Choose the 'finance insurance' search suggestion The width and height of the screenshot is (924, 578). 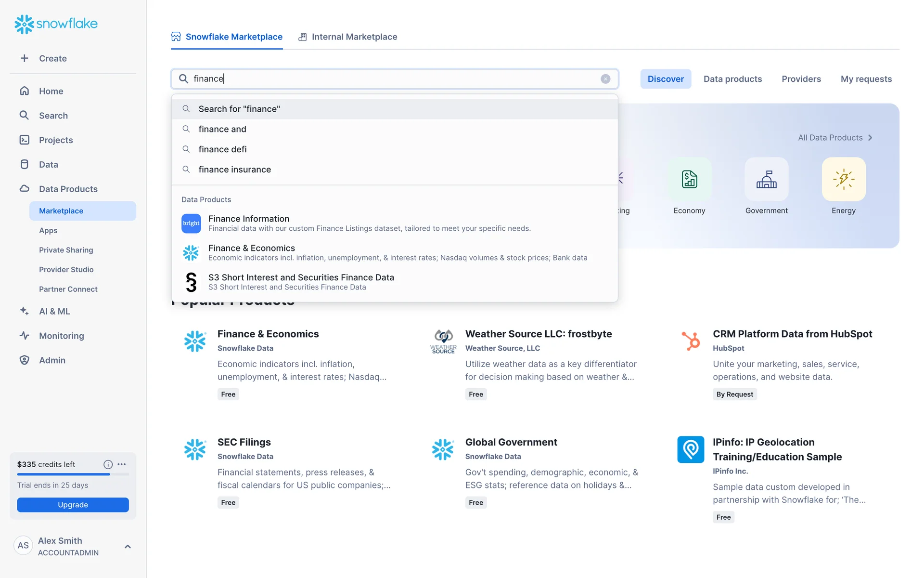coord(234,170)
